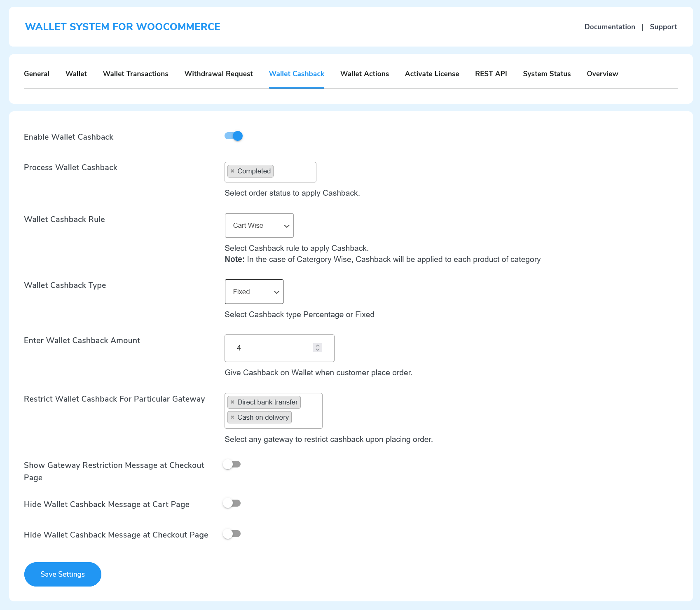This screenshot has width=700, height=610.
Task: Switch to the Overview tab
Action: [x=602, y=74]
